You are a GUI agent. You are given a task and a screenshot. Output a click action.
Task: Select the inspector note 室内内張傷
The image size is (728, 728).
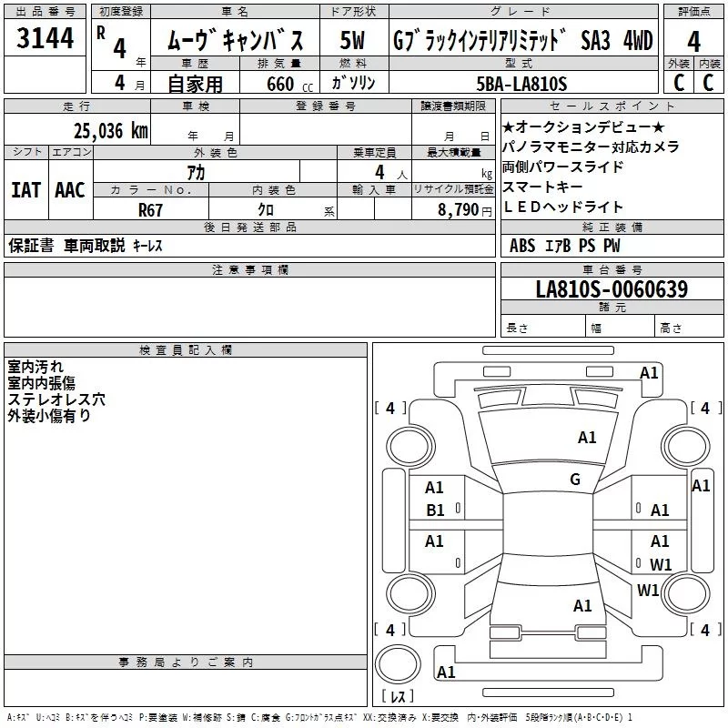[x=41, y=382]
